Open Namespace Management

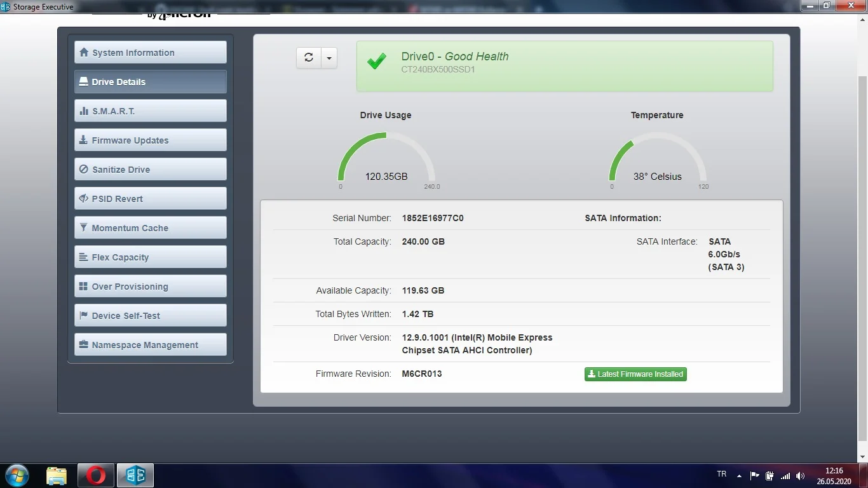(x=151, y=345)
